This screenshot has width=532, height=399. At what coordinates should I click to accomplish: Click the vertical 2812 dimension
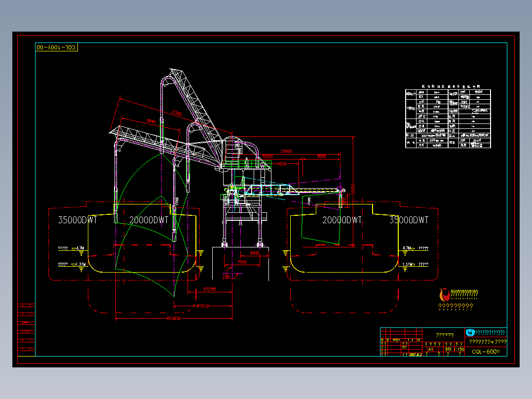pos(345,201)
